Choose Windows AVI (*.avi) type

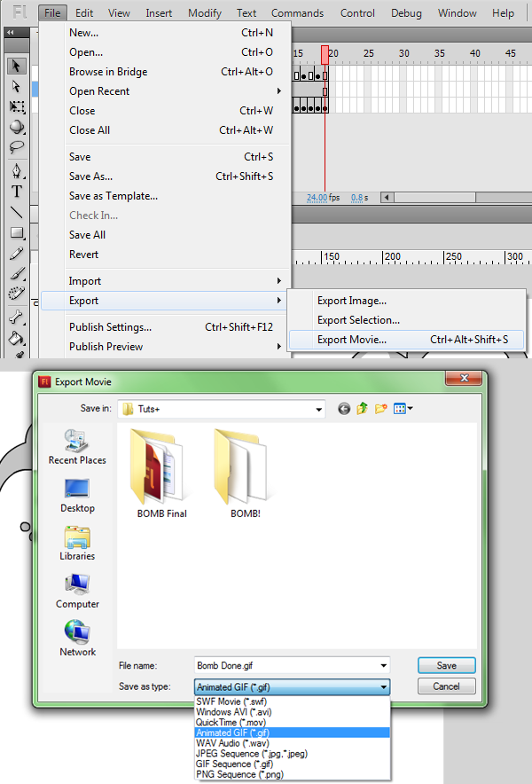292,712
